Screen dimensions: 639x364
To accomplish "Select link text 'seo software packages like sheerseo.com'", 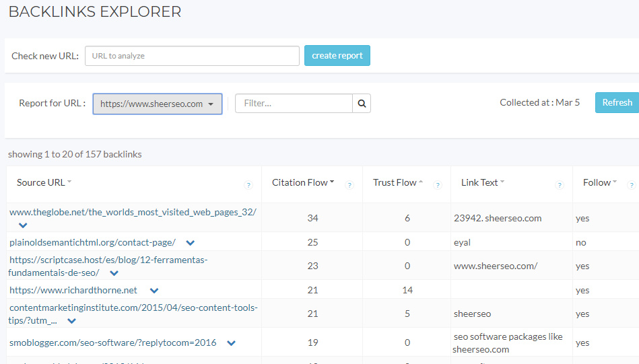I will point(508,343).
